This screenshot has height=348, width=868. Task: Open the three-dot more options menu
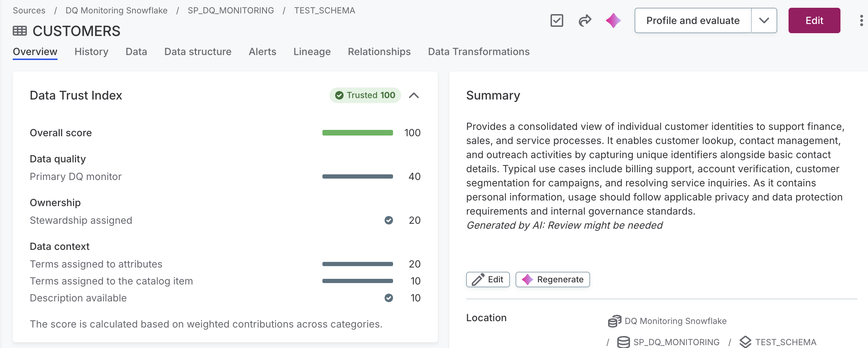coord(861,20)
